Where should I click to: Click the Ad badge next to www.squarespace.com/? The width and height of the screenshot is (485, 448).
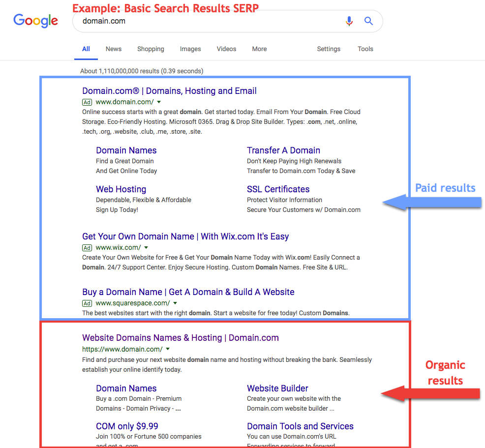click(87, 303)
